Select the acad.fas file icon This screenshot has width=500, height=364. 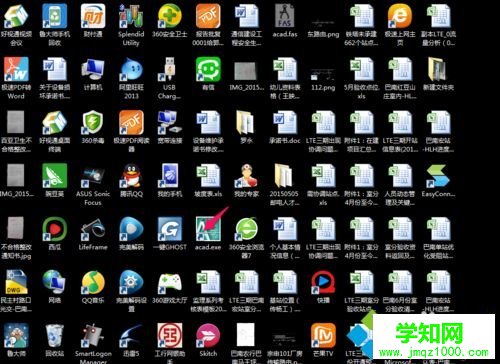(284, 16)
